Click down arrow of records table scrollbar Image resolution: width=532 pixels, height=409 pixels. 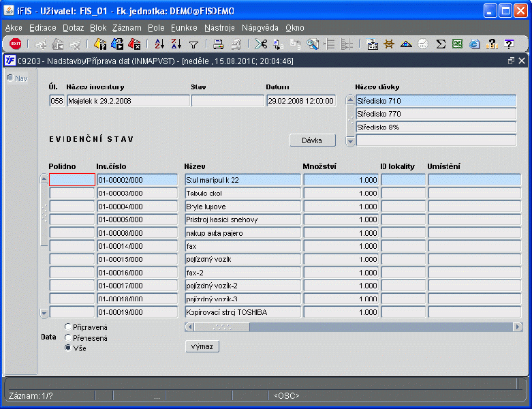[44, 314]
